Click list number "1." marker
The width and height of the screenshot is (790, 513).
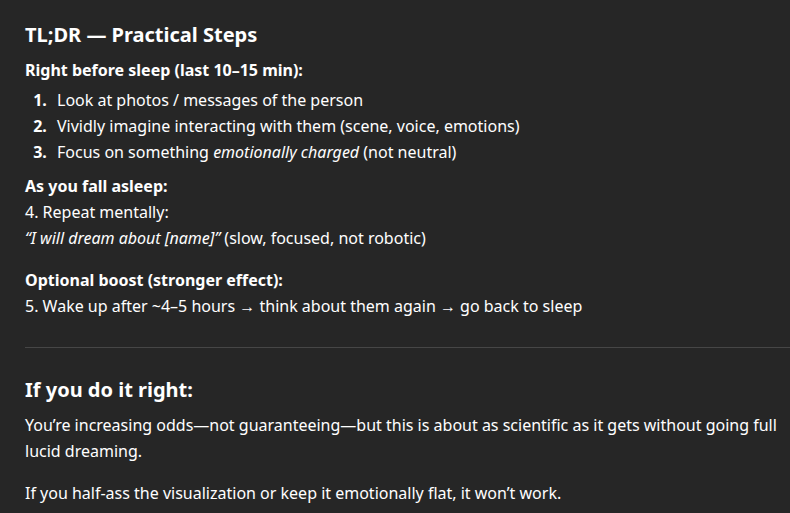(40, 100)
